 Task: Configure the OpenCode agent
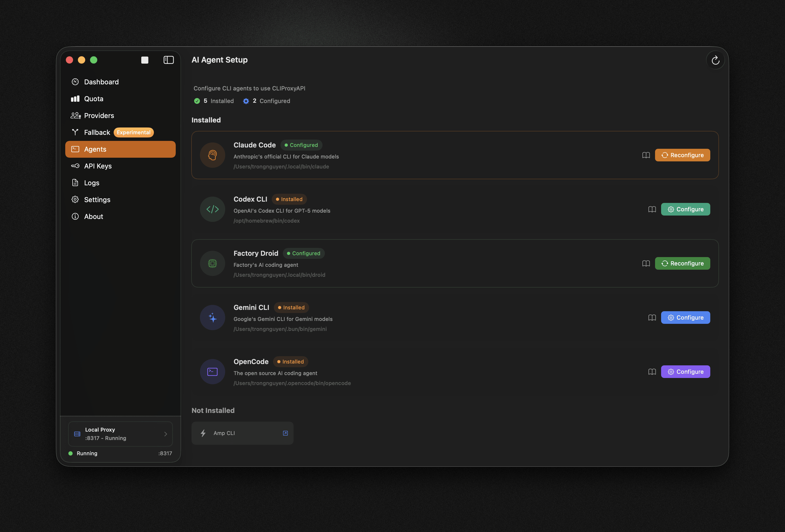coord(685,372)
